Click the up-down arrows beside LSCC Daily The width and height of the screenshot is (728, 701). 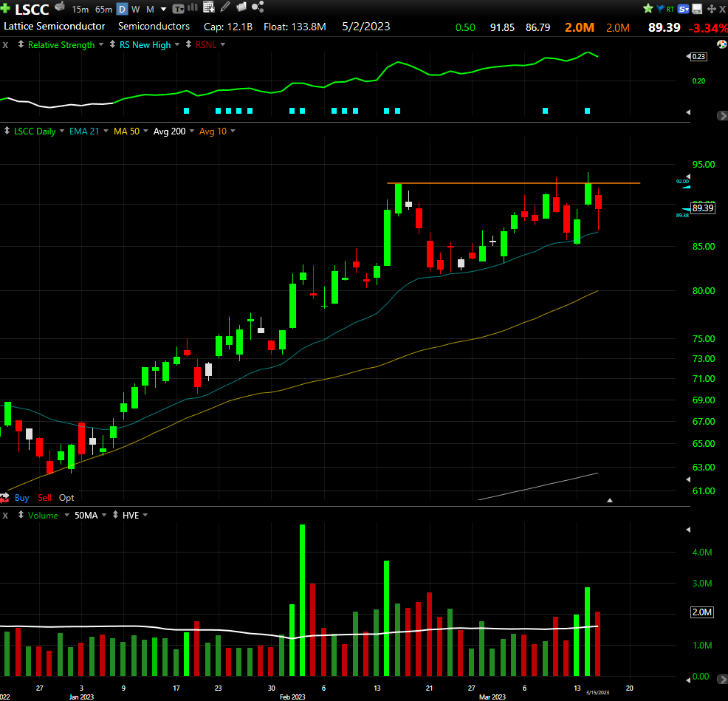tap(7, 131)
